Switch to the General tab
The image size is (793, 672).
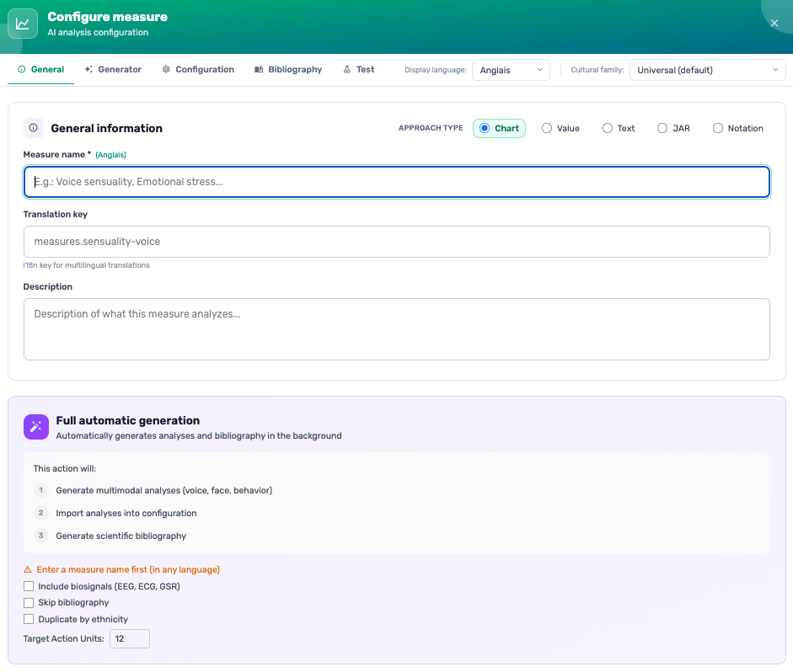(40, 69)
